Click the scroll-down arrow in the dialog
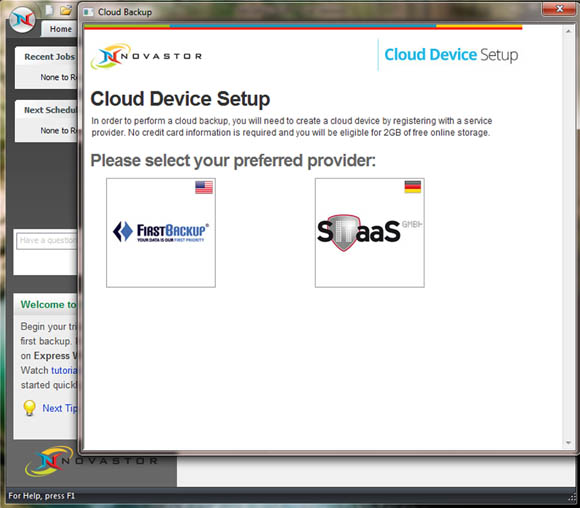The width and height of the screenshot is (580, 508). pos(568,443)
